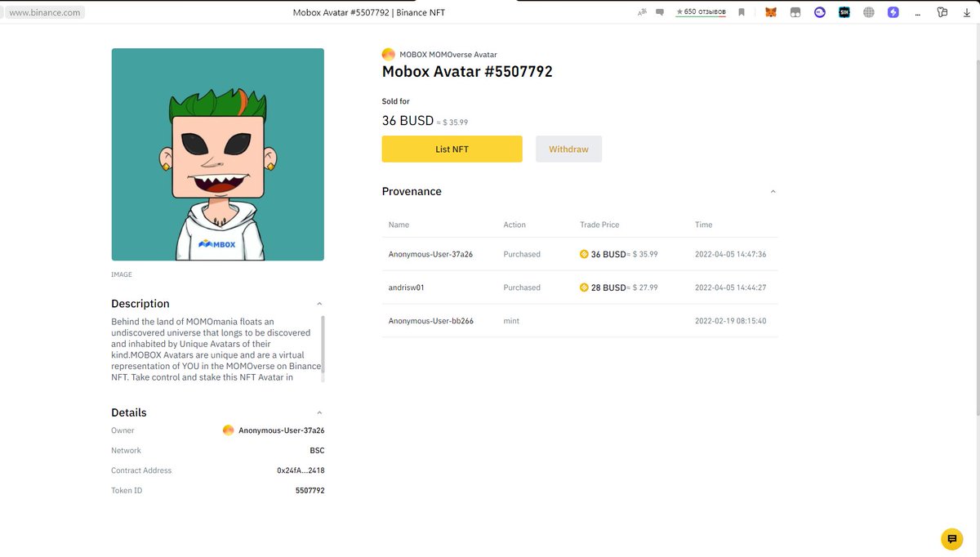The height and width of the screenshot is (557, 980).
Task: Open the MOBOX MOMOverse Avatar collection link
Action: coord(448,55)
